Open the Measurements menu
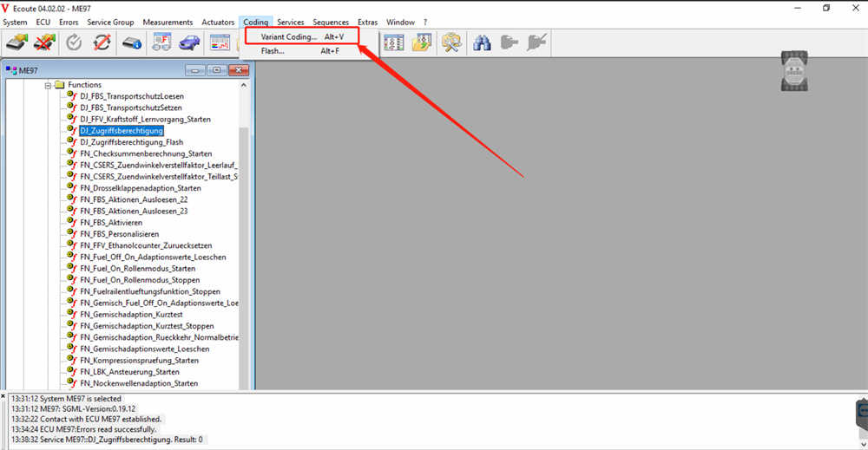The height and width of the screenshot is (450, 868). coord(168,22)
